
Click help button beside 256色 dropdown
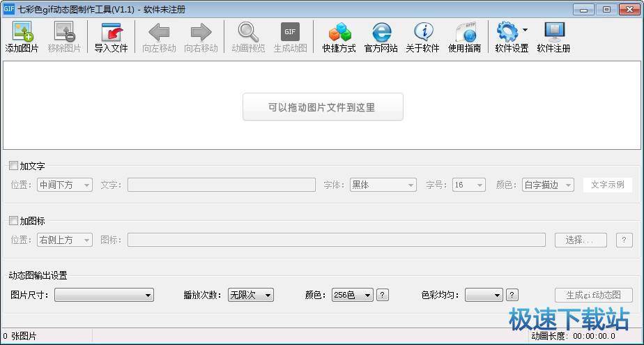click(382, 296)
